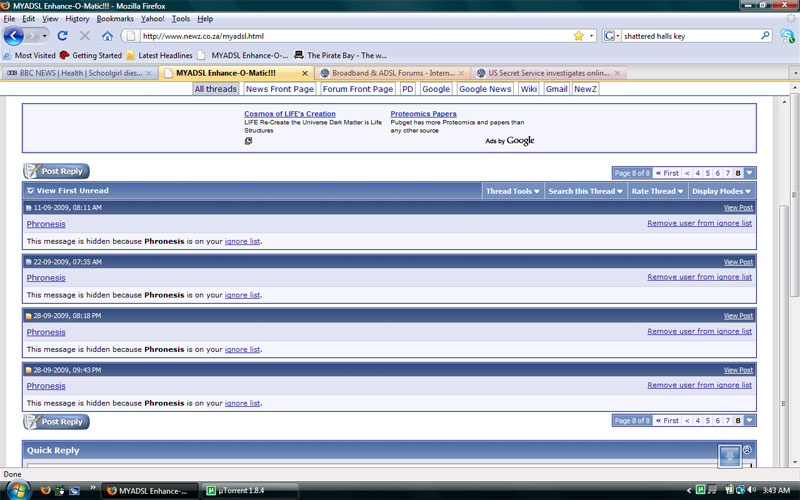Reload the page with the refresh icon

tap(62, 36)
